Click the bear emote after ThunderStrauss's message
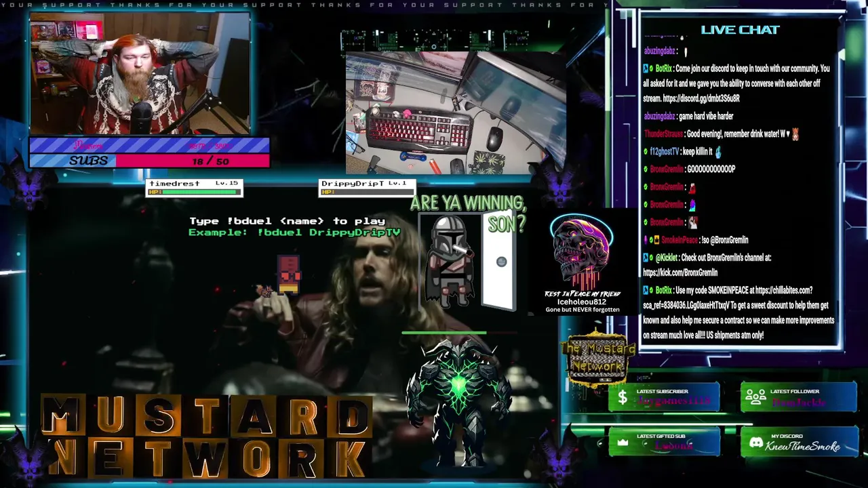Screen dimensions: 868x488 795,134
